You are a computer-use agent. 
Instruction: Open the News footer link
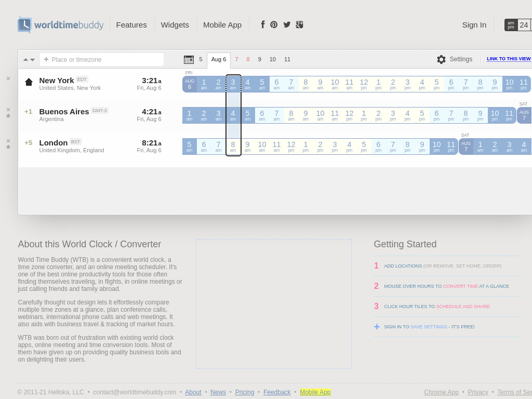pos(218,392)
